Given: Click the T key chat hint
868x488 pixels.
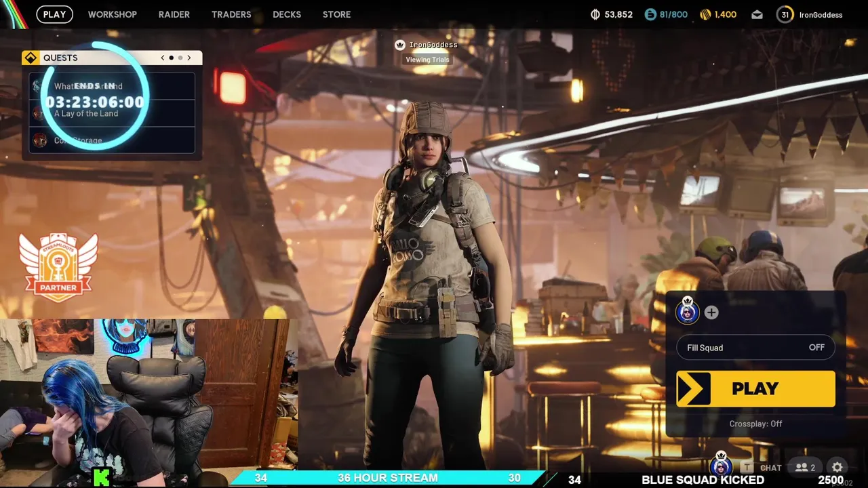Looking at the screenshot, I should click(x=747, y=467).
